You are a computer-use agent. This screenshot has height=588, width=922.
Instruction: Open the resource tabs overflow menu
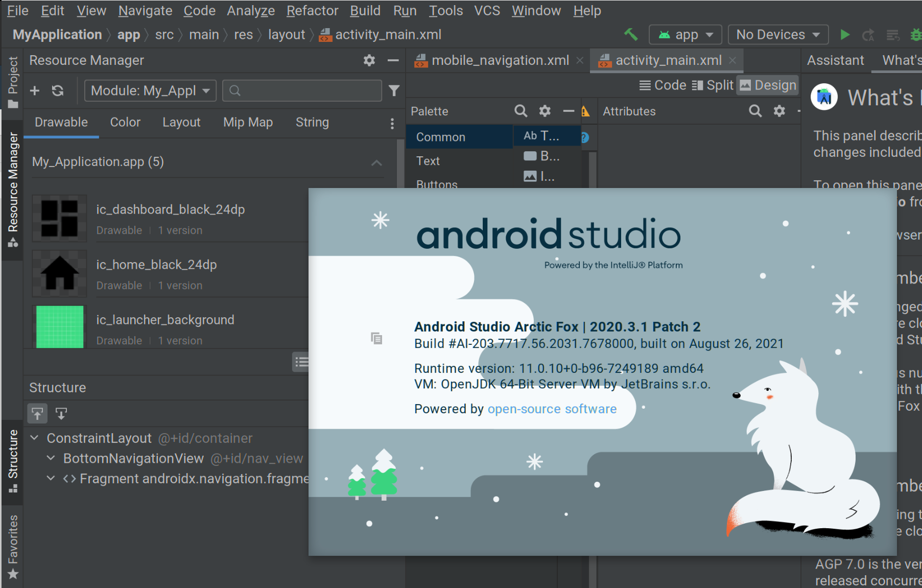[392, 123]
